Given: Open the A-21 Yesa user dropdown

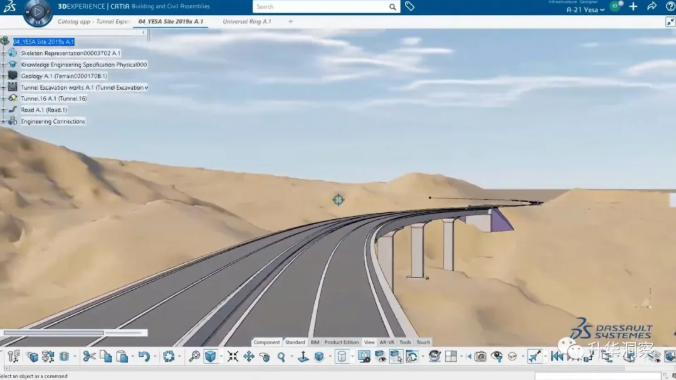Looking at the screenshot, I should click(x=585, y=9).
